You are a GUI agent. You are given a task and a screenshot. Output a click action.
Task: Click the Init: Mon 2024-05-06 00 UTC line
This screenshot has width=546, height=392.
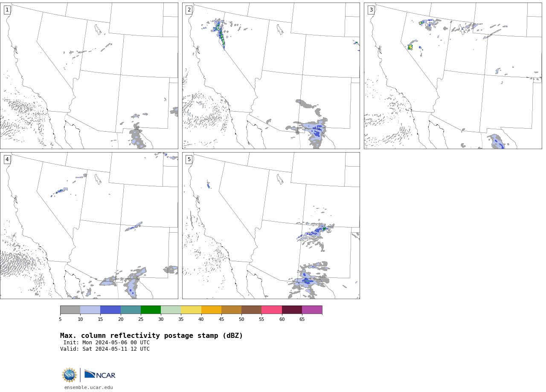click(106, 343)
